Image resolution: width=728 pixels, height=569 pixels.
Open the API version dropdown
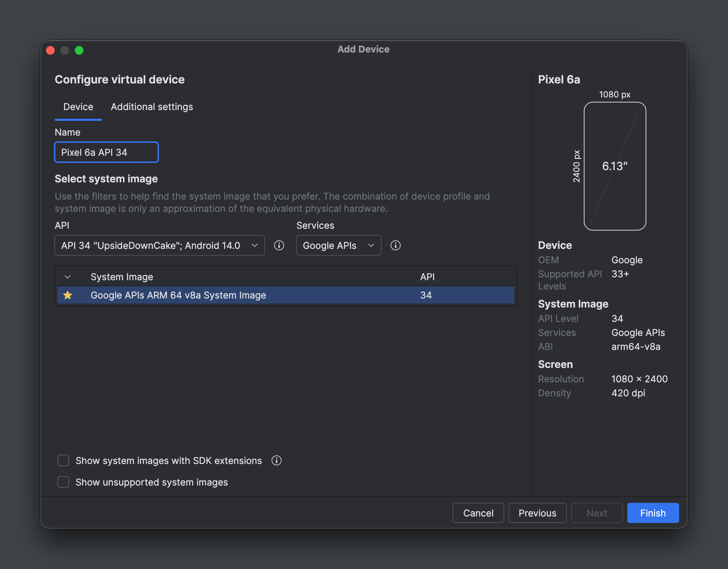(159, 245)
